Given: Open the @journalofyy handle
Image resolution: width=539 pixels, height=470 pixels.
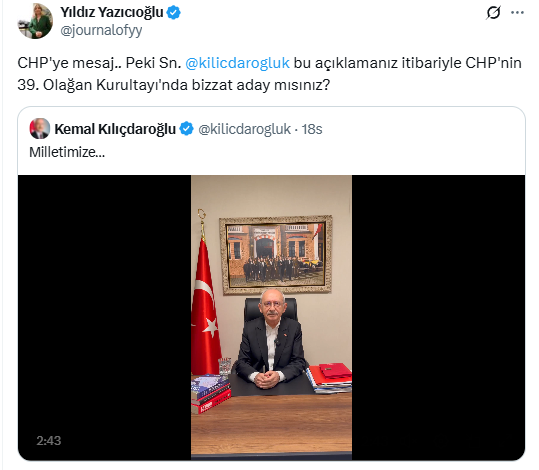Looking at the screenshot, I should pyautogui.click(x=101, y=31).
